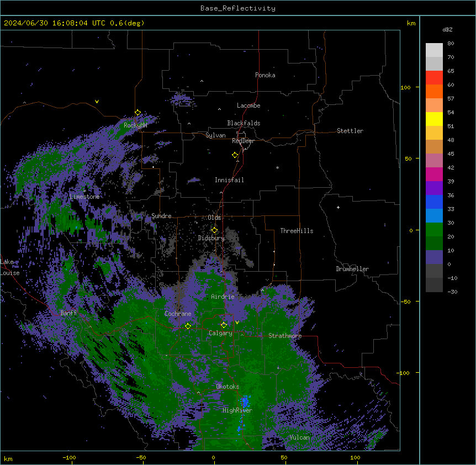476x465 pixels.
Task: Select the blue swatch between 36 and 33
Action: coord(434,202)
